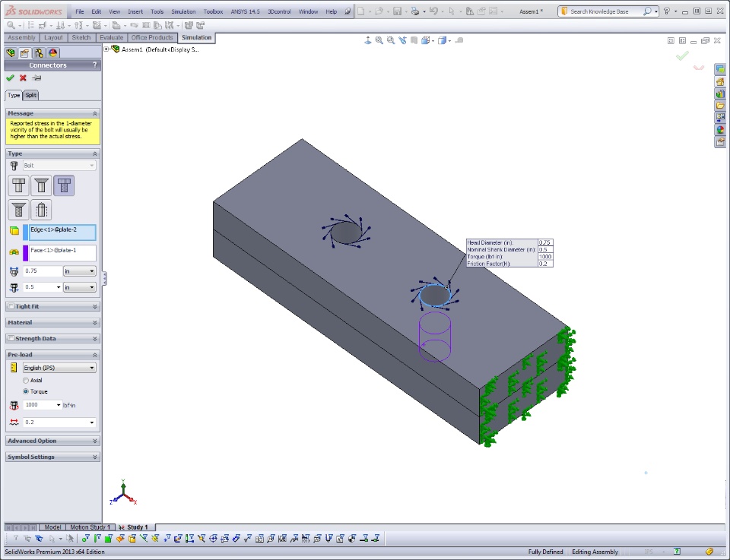Viewport: 730px width, 560px height.
Task: Switch to the Model tab at bottom
Action: pos(52,527)
